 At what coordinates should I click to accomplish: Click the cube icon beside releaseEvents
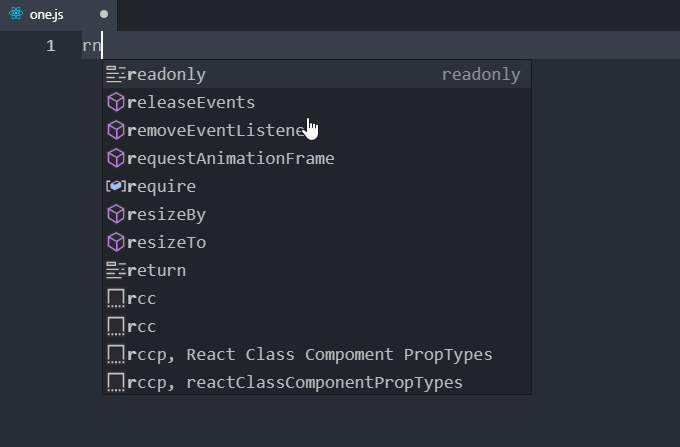pyautogui.click(x=116, y=102)
